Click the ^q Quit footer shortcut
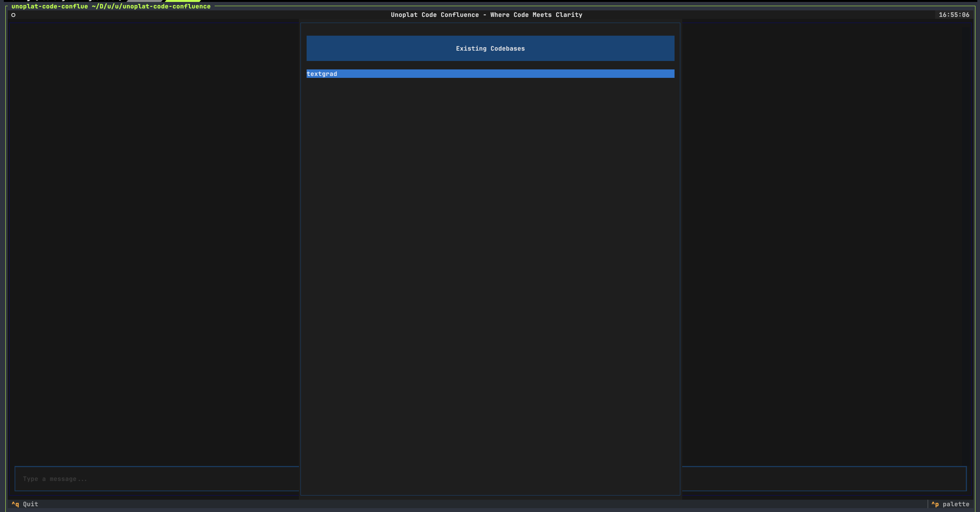 25,504
